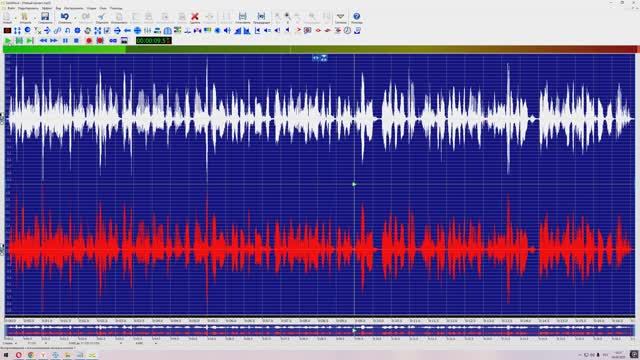Click the Save floppy disk icon
The image size is (640, 360).
tap(45, 17)
